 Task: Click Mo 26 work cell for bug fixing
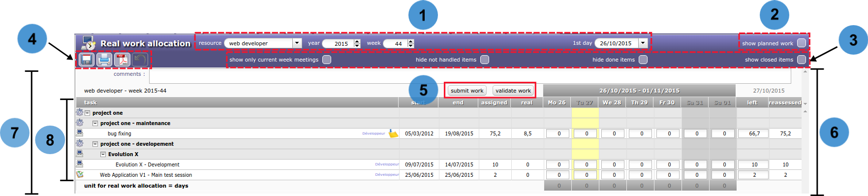[558, 133]
